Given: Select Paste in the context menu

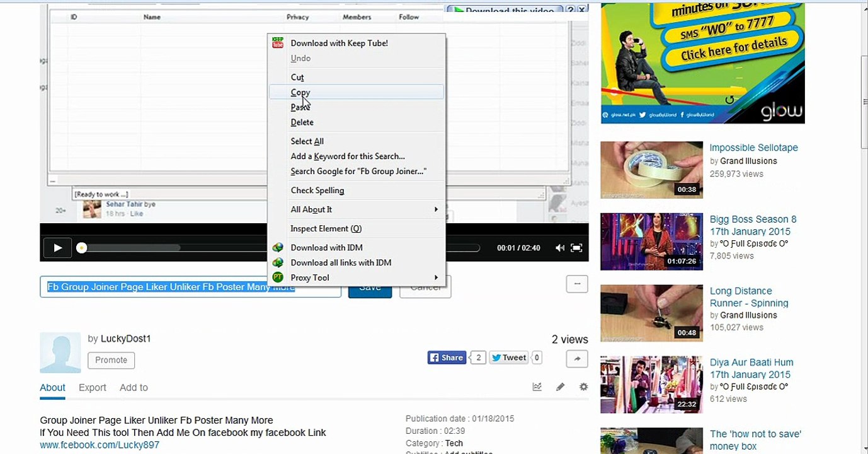Looking at the screenshot, I should click(x=357, y=107).
